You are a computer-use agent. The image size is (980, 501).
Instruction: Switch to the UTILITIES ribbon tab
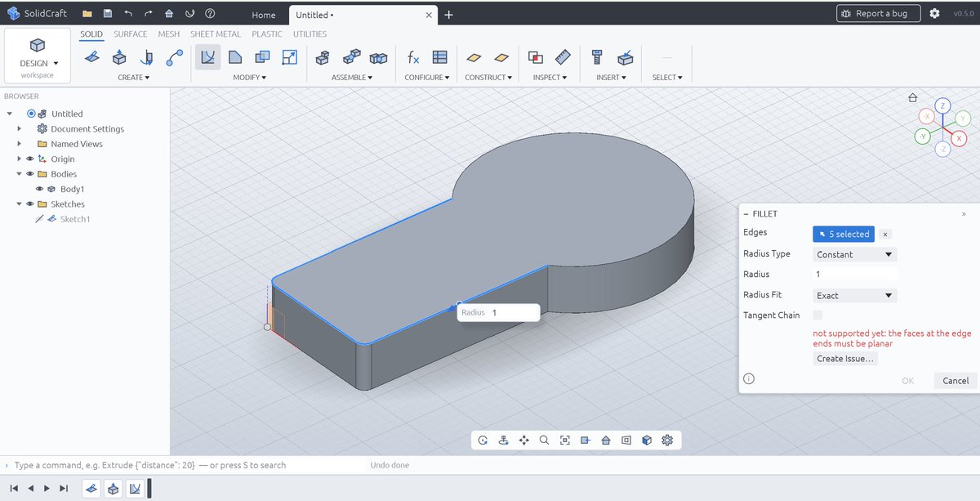(x=310, y=34)
